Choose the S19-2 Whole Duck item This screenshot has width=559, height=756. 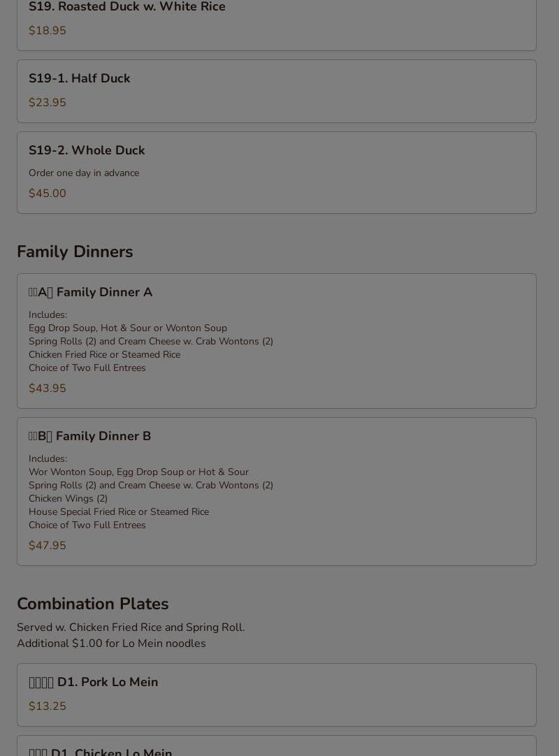point(277,173)
